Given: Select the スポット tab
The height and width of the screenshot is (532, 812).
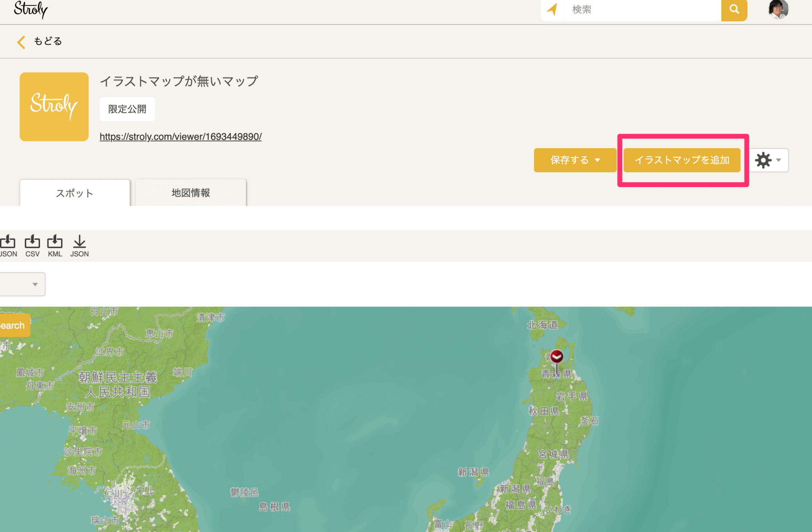Looking at the screenshot, I should [x=75, y=193].
